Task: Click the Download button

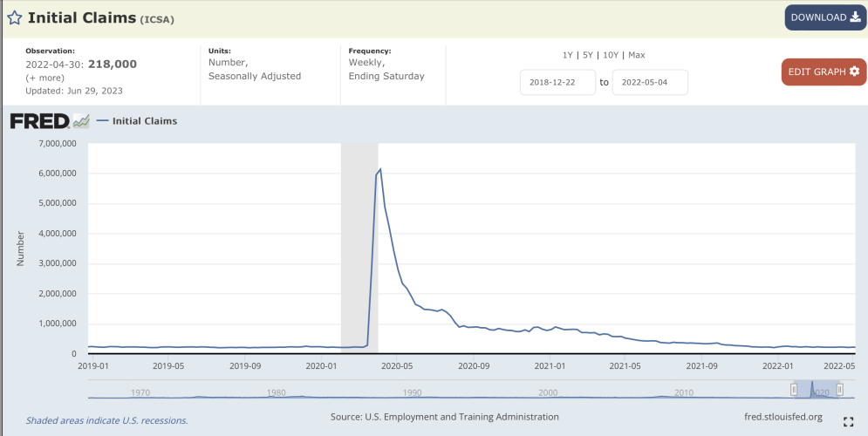Action: coord(825,17)
